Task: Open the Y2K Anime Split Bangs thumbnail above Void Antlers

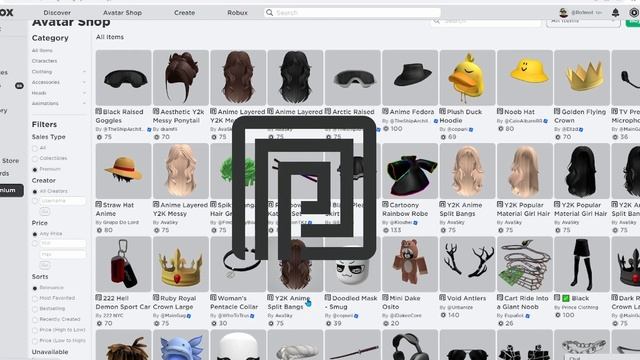Action: coord(467,171)
